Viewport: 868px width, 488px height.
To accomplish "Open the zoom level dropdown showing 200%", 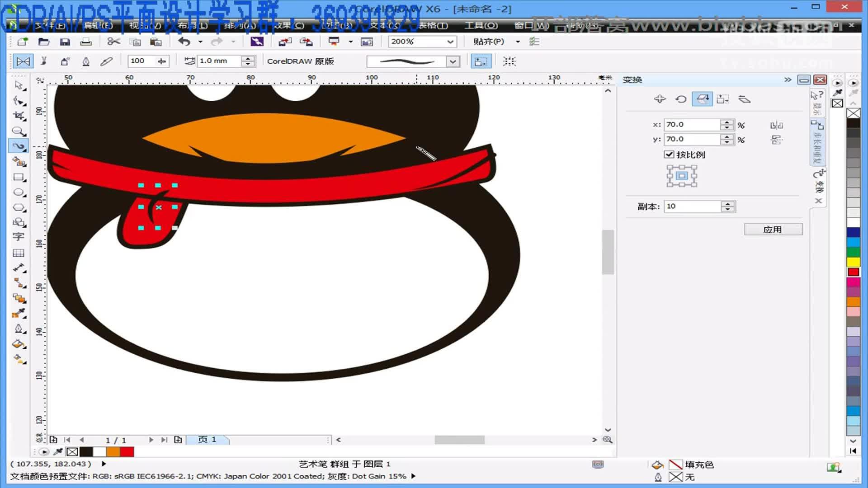I will tap(450, 42).
